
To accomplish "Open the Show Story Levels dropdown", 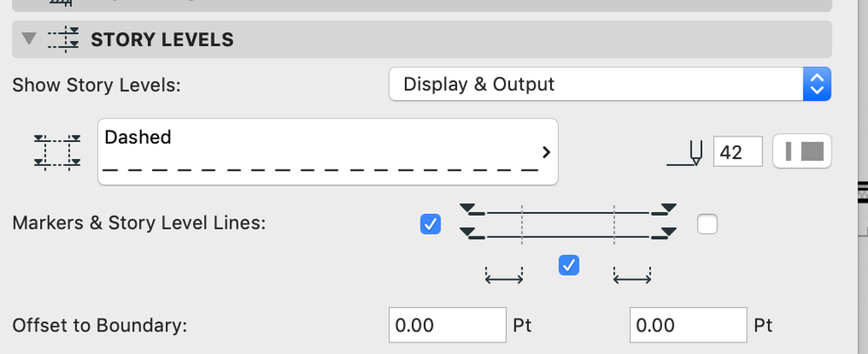I will coord(610,84).
